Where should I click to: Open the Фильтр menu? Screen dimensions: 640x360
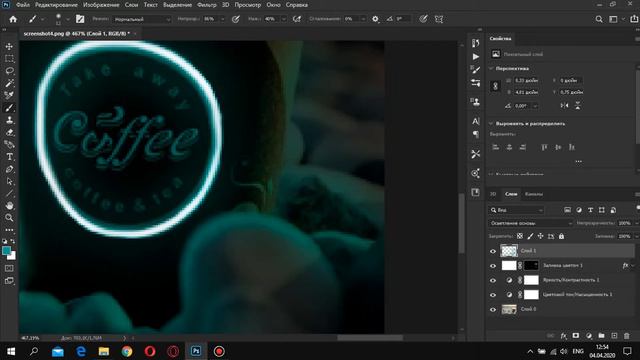coord(207,5)
